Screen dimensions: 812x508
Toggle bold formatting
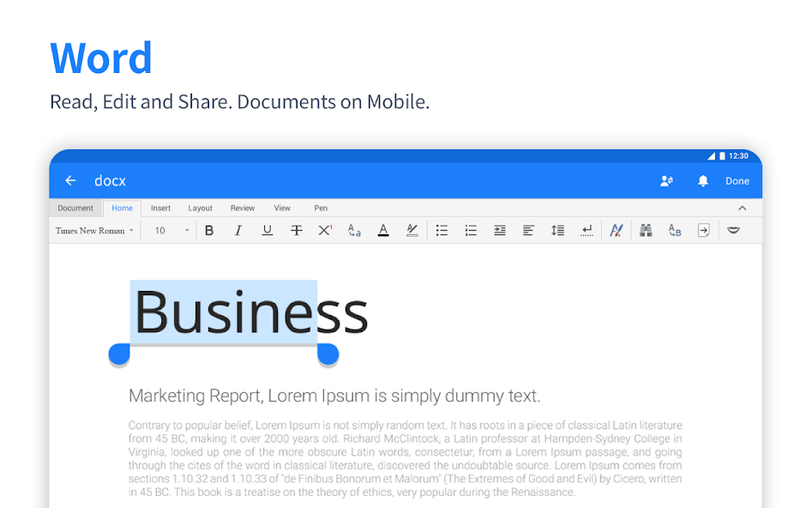tap(209, 231)
